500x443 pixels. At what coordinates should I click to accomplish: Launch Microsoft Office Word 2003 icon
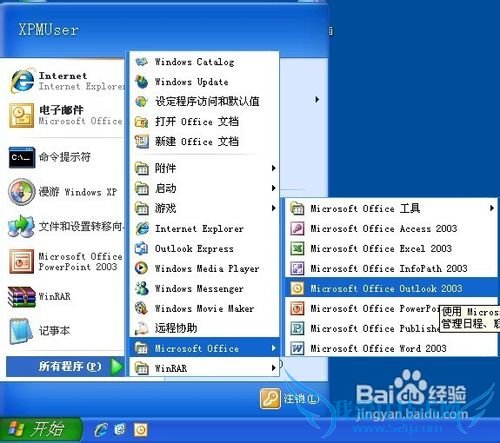(297, 349)
